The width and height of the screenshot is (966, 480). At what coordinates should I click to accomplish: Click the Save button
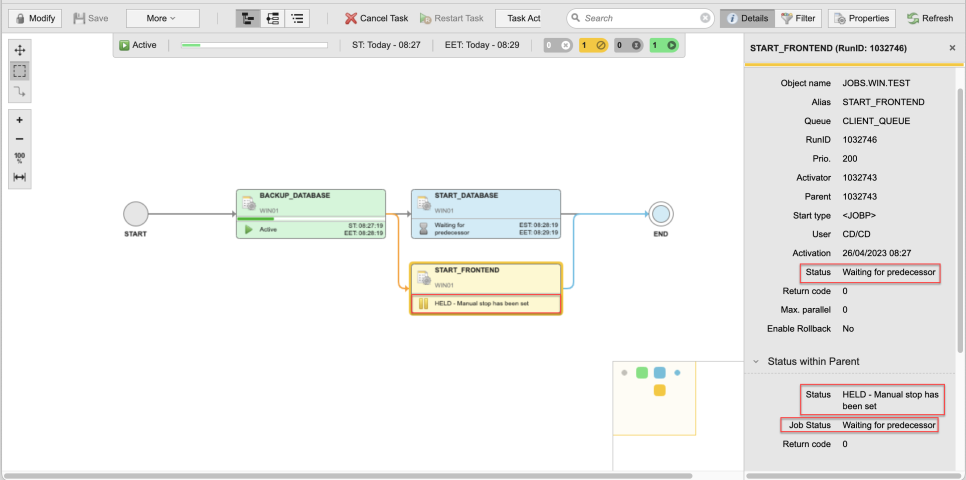pos(91,18)
